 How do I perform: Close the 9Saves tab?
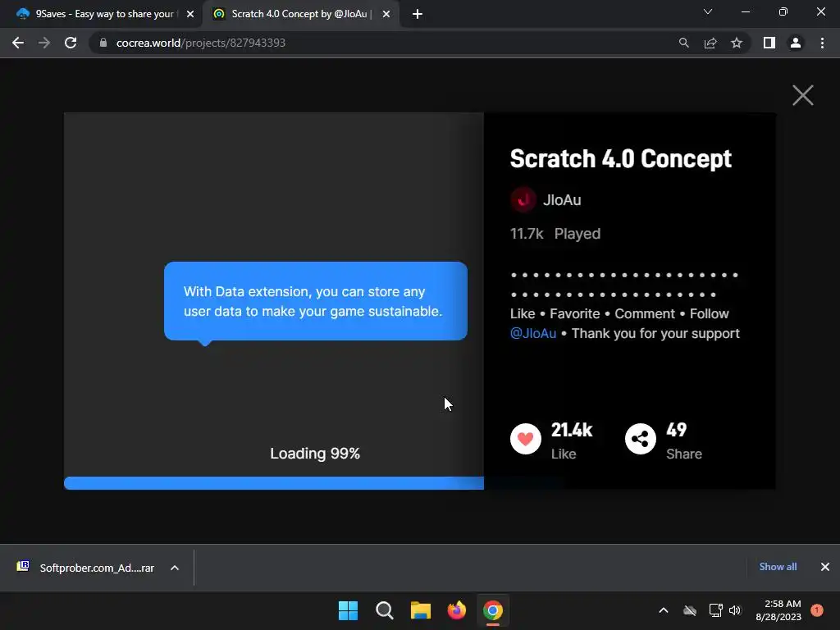190,14
